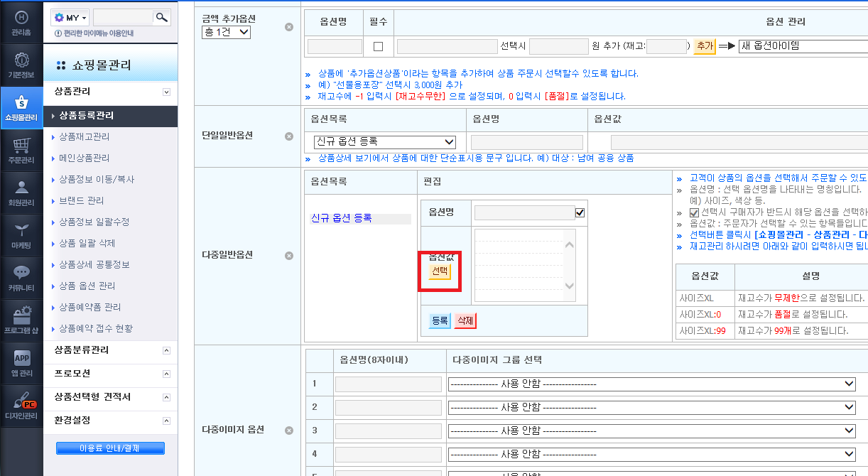
Task: Click the 이용료 안내/결제 button
Action: pyautogui.click(x=110, y=448)
